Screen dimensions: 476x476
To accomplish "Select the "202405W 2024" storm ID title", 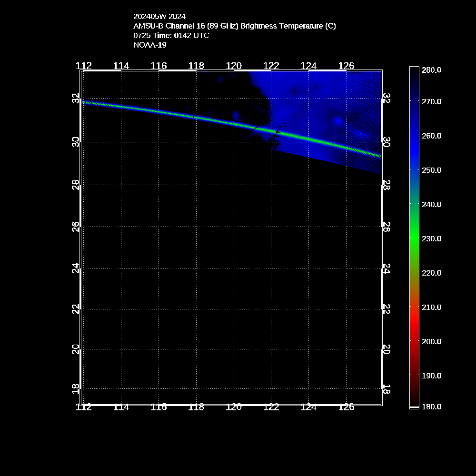I will 159,16.
